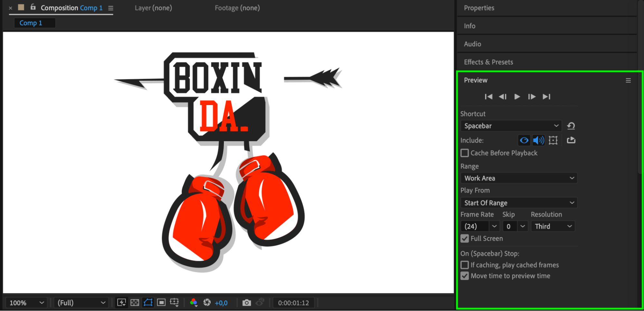
Task: Toggle video inclusion eye icon
Action: (x=524, y=140)
